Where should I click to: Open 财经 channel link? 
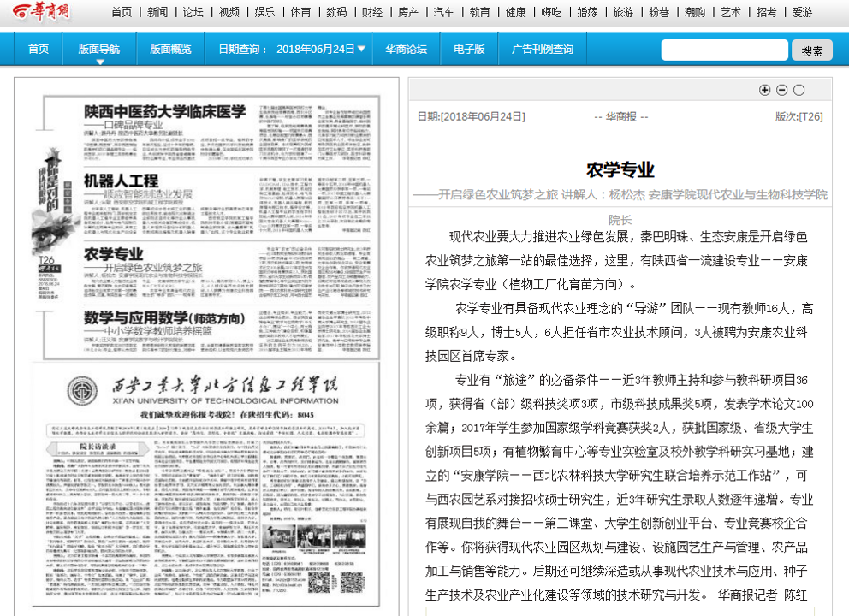(x=372, y=12)
